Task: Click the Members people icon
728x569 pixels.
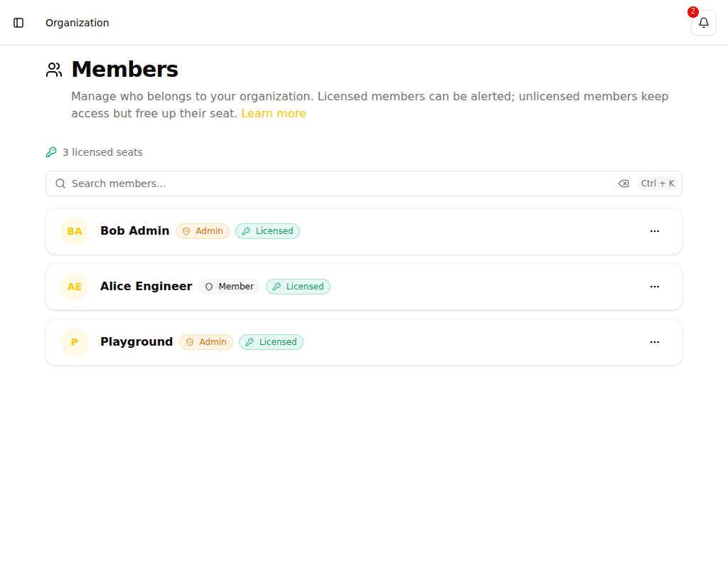Action: pos(54,70)
